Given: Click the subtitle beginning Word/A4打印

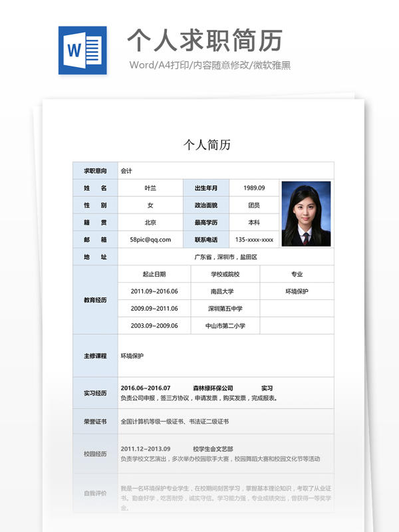Looking at the screenshot, I should [x=210, y=65].
